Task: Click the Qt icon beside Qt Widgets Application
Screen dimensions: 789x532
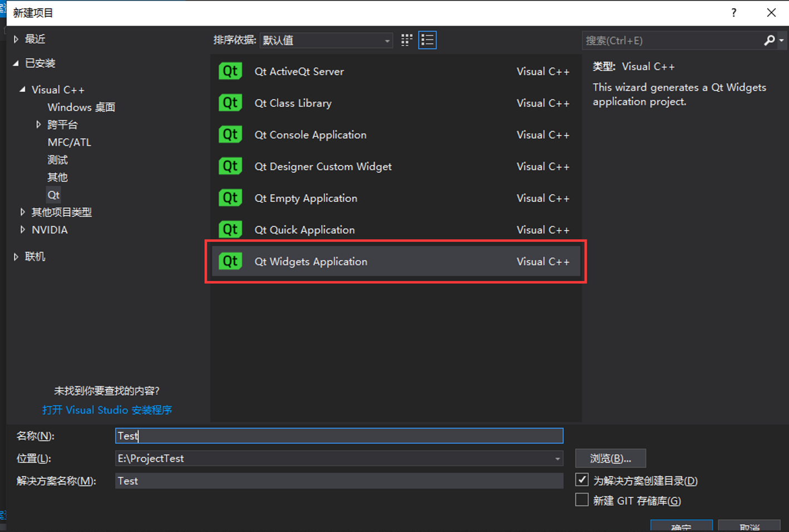Action: [230, 261]
